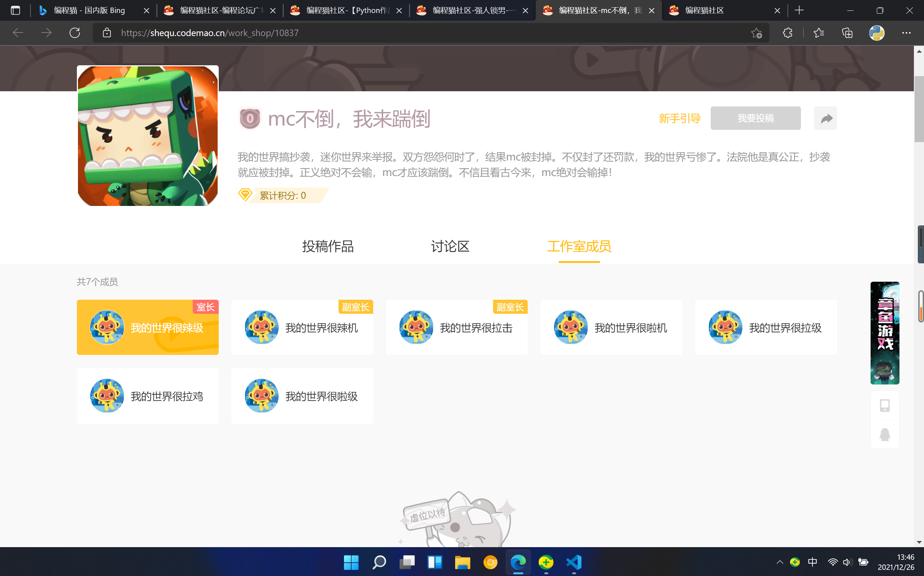Open Windows taskbar search

[379, 562]
